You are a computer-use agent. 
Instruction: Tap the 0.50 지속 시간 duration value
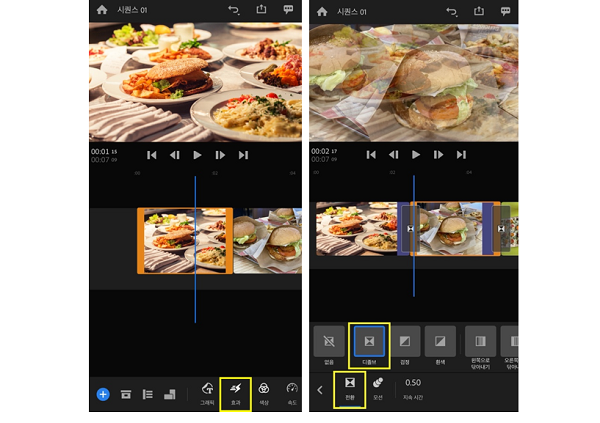(413, 389)
